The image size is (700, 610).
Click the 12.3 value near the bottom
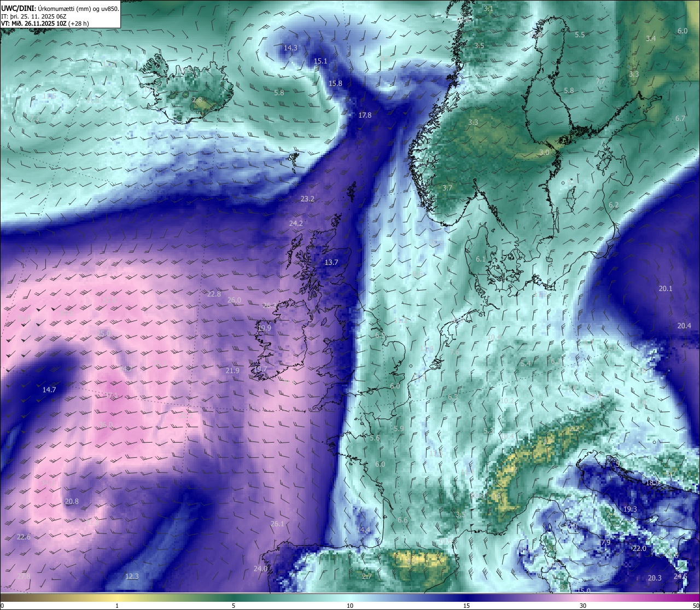[132, 576]
